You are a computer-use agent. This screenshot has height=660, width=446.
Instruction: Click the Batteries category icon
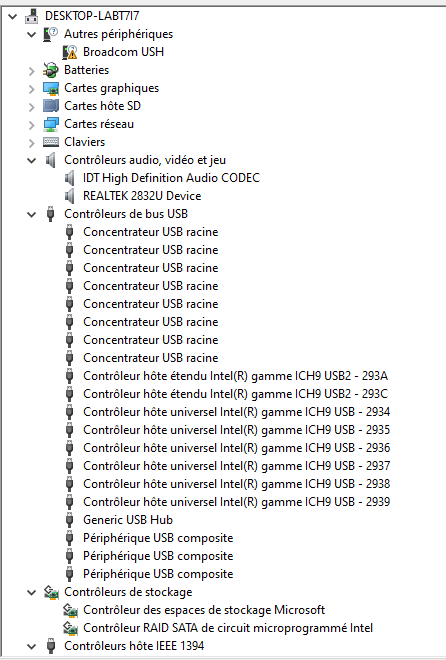tap(51, 70)
